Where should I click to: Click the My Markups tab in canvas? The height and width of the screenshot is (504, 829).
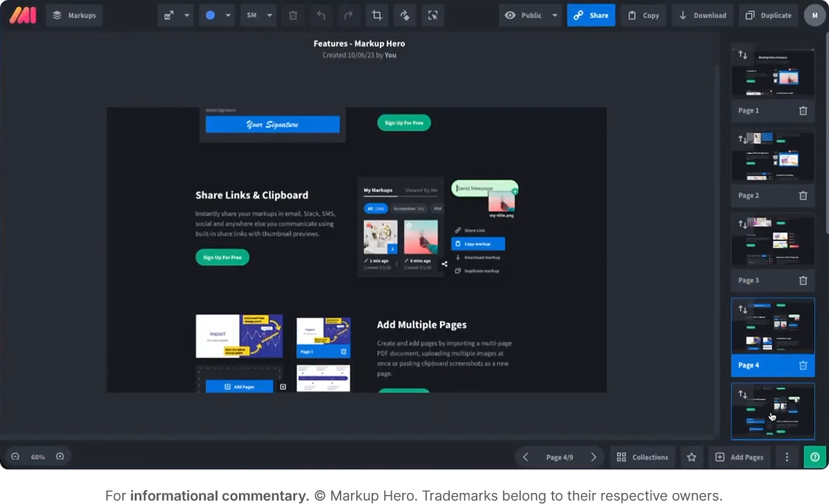[x=378, y=191]
